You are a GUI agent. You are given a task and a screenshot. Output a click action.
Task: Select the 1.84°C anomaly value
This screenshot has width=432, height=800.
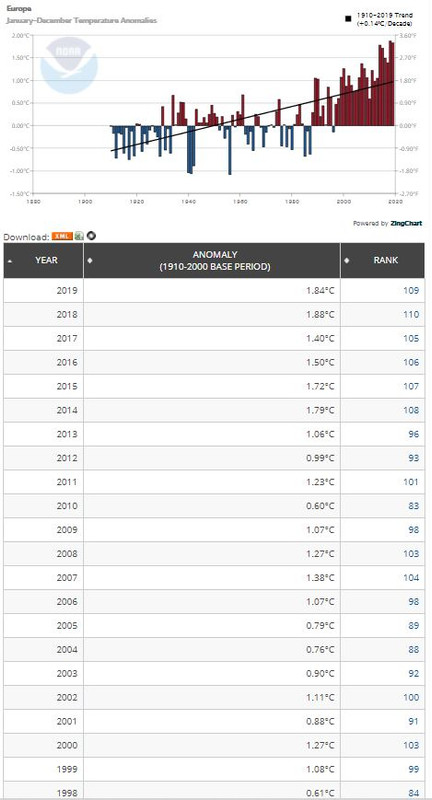pos(320,291)
